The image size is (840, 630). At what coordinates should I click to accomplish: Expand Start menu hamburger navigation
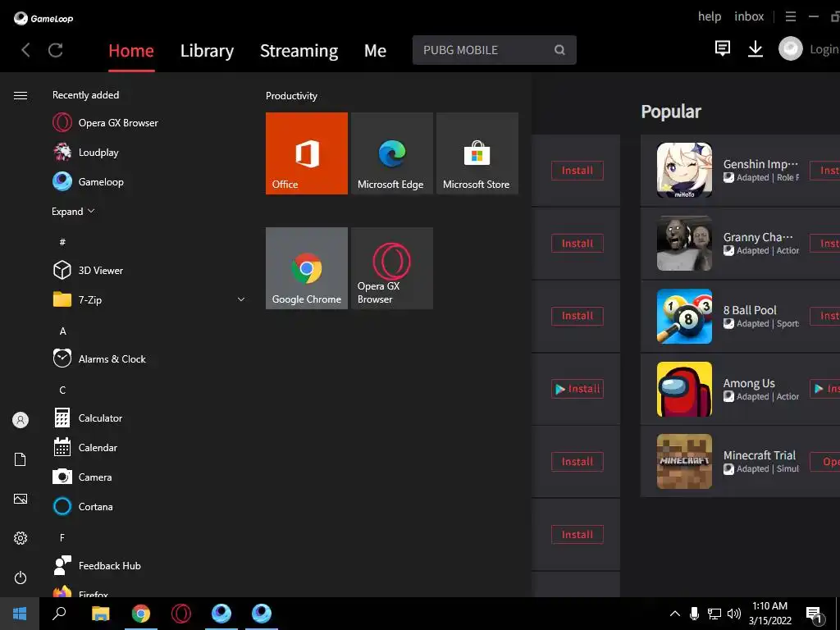(x=21, y=96)
